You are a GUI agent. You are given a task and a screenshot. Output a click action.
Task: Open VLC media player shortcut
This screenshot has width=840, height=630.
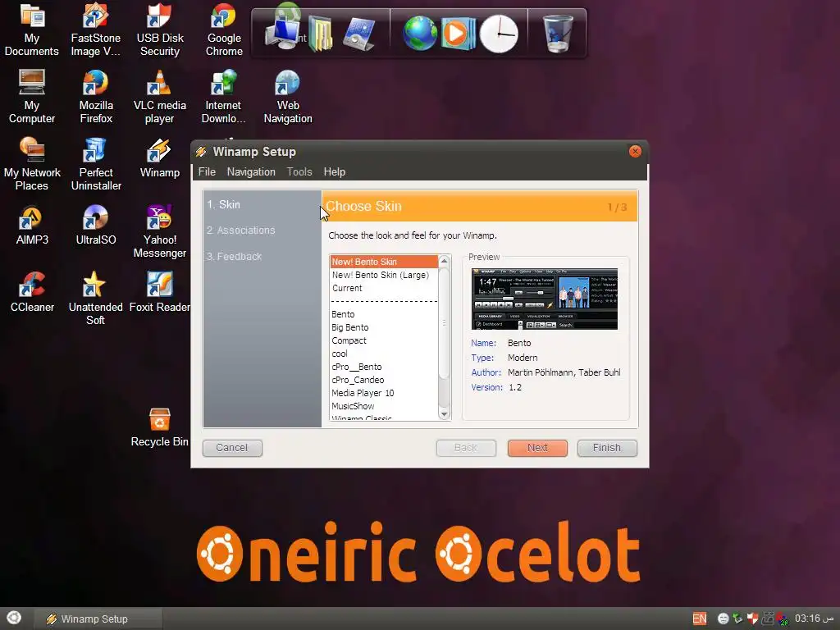tap(160, 97)
